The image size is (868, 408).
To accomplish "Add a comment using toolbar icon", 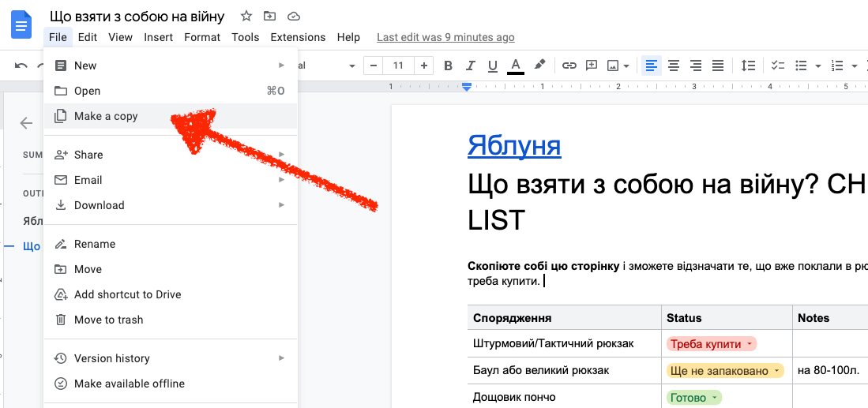I will [591, 66].
